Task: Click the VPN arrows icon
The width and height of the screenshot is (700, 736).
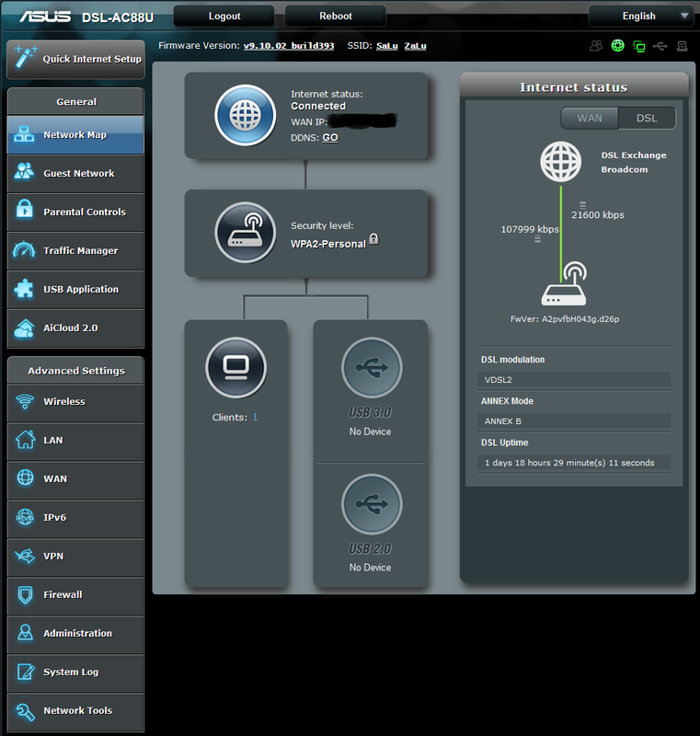Action: (25, 557)
